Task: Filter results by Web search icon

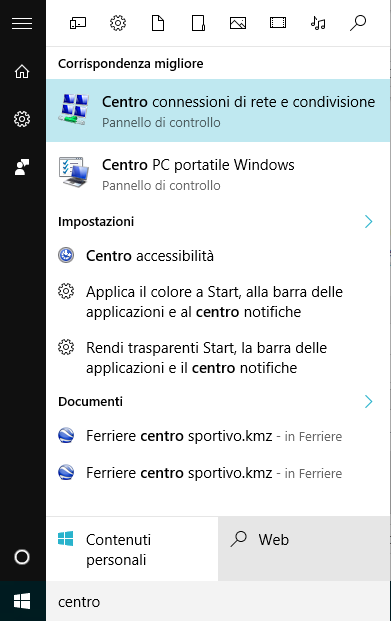Action: [358, 23]
